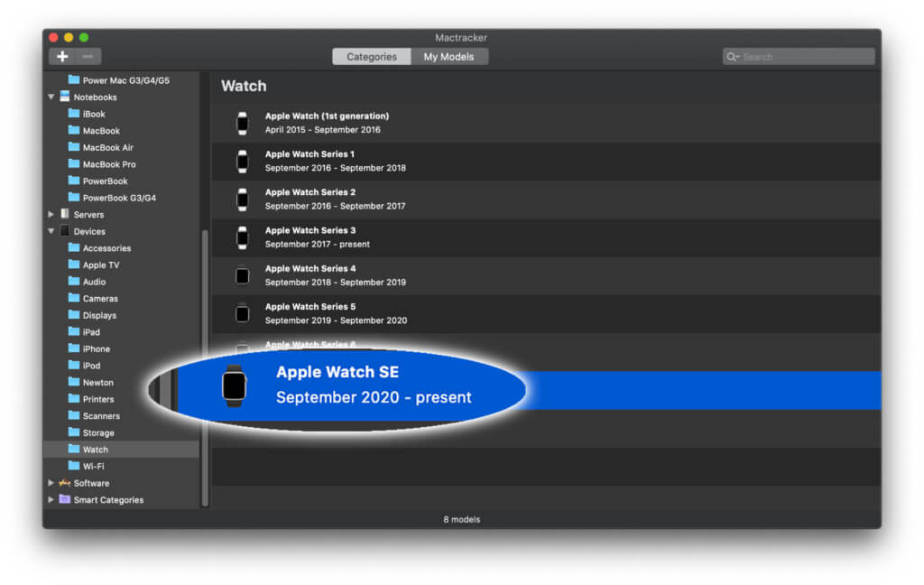Collapse the Devices category

(51, 231)
